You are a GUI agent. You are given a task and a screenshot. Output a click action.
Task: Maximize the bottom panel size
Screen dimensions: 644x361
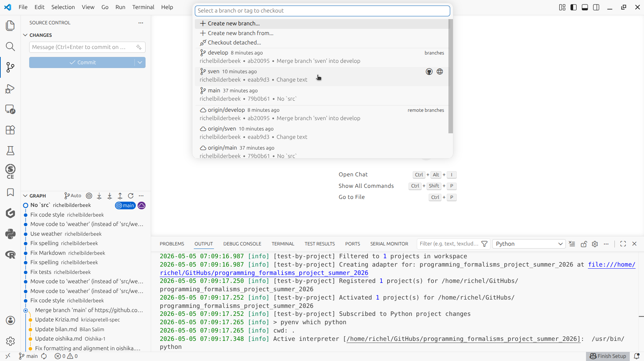point(623,244)
